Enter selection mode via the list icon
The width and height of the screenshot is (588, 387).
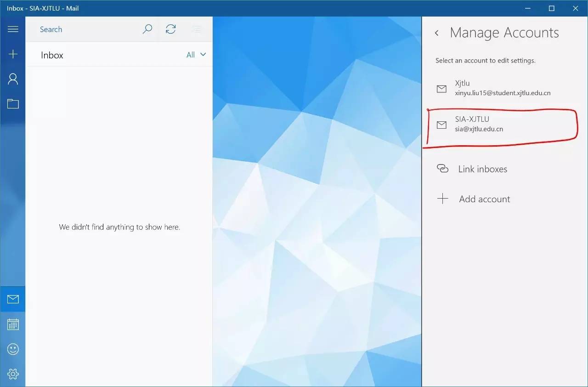pyautogui.click(x=197, y=30)
